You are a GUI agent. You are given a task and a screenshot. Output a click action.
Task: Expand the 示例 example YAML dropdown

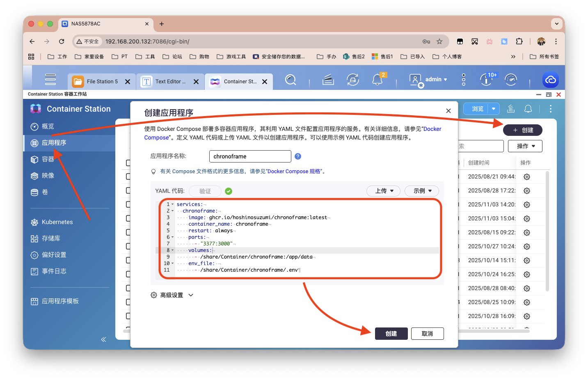coord(421,191)
